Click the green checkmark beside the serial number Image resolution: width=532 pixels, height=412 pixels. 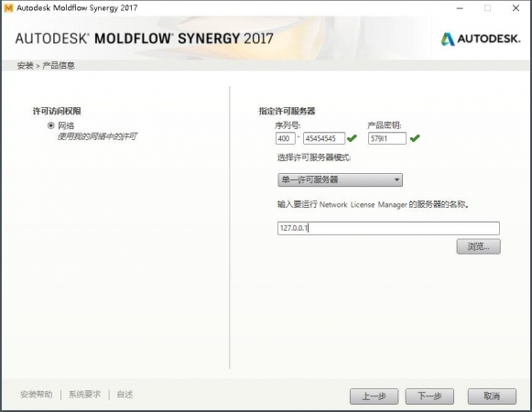click(x=352, y=137)
